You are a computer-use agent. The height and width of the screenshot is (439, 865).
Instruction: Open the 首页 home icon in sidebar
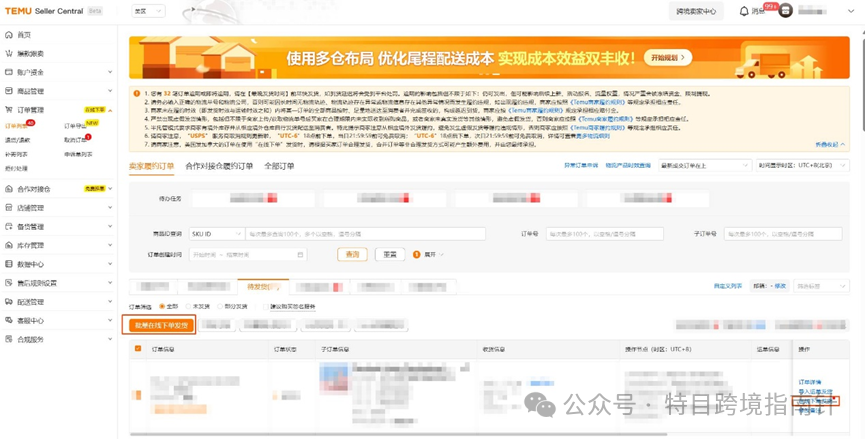point(8,35)
